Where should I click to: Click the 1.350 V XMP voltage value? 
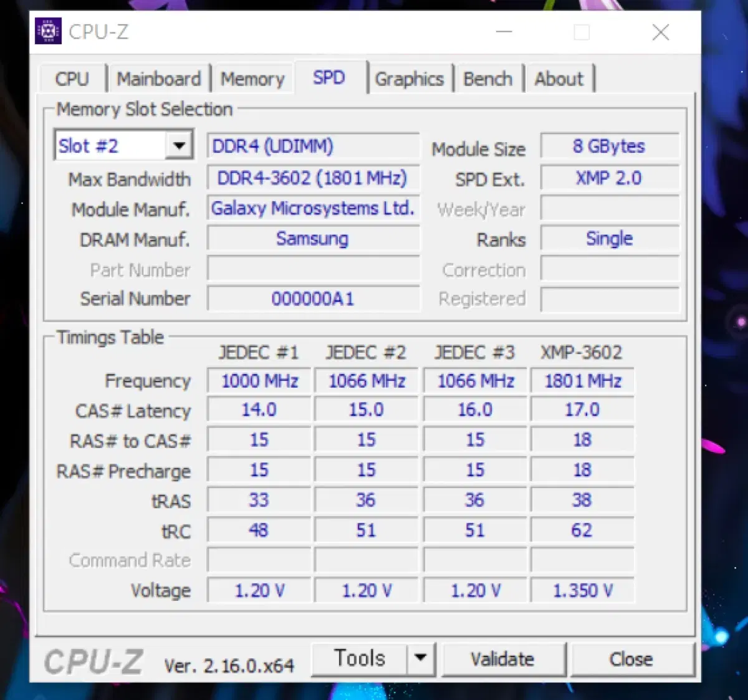[582, 590]
